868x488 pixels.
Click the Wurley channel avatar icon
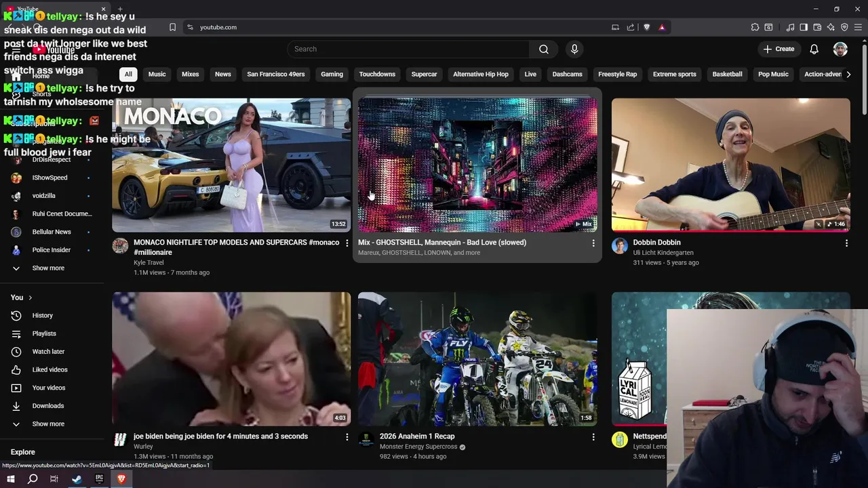click(x=120, y=440)
